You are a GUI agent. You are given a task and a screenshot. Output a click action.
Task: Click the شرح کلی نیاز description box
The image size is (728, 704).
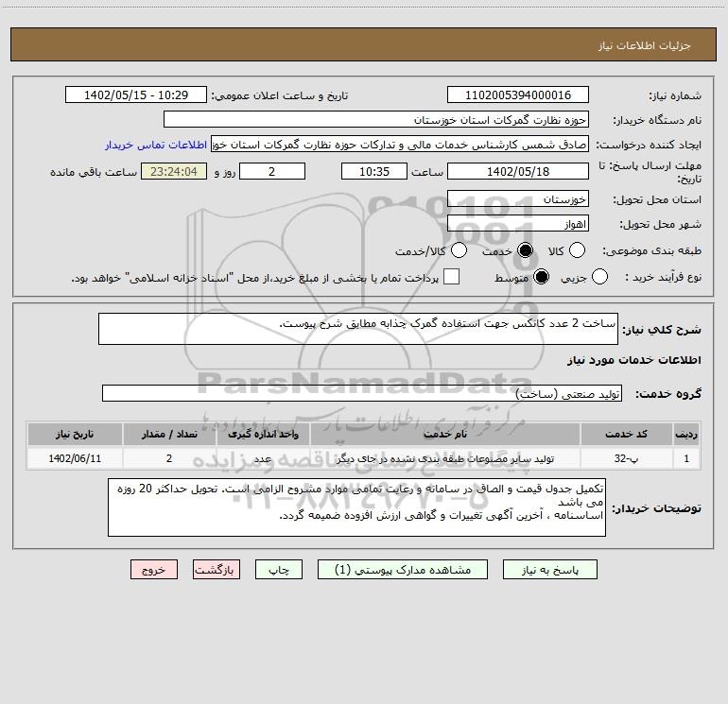358,329
